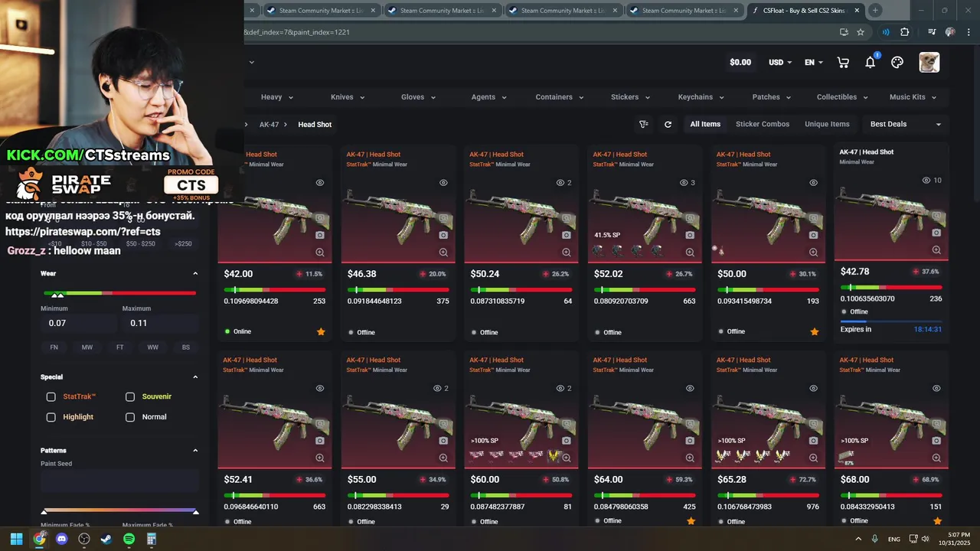Open the USD currency dropdown
The width and height of the screenshot is (980, 551).
[780, 63]
